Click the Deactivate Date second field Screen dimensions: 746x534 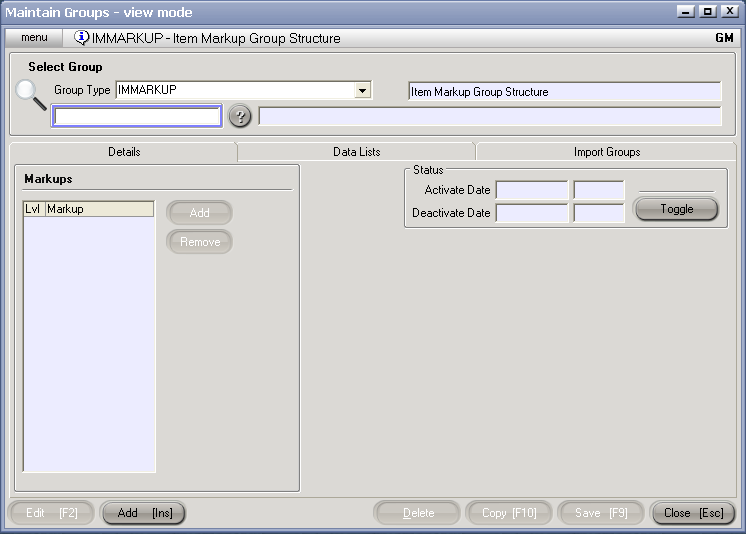click(599, 213)
